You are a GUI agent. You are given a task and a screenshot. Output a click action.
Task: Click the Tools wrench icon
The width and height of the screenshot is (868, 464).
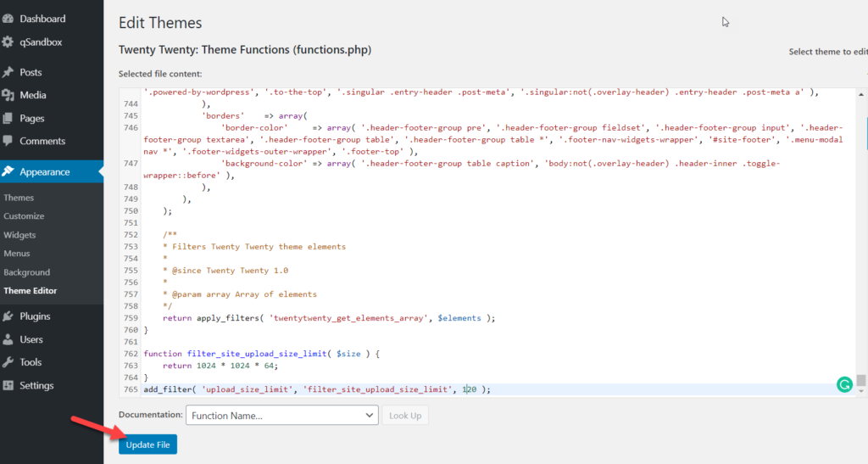(x=8, y=362)
